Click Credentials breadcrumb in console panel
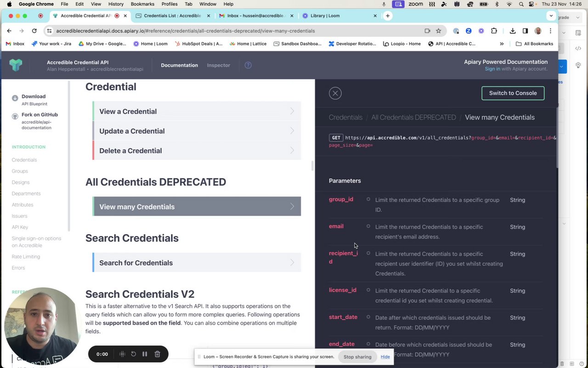Viewport: 588px width, 368px height. coord(345,117)
